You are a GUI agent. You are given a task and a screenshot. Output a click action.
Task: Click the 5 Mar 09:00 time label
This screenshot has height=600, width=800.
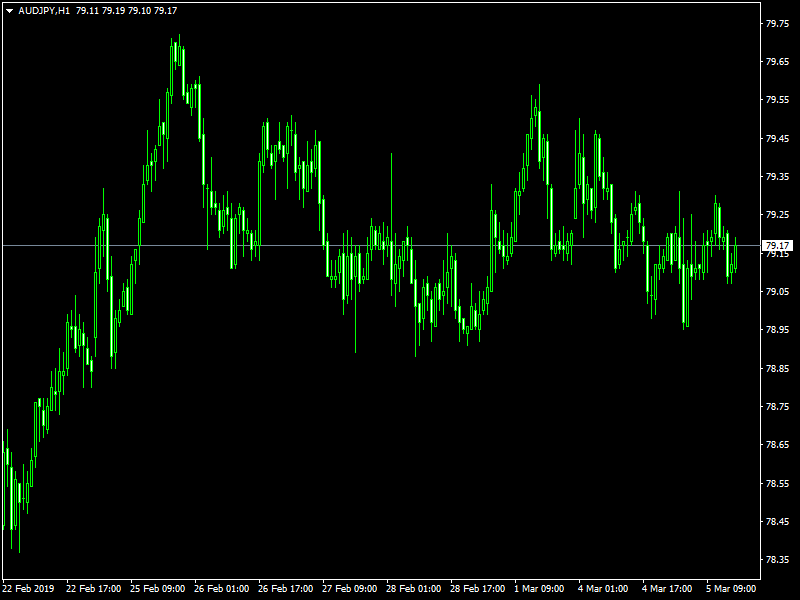click(731, 589)
